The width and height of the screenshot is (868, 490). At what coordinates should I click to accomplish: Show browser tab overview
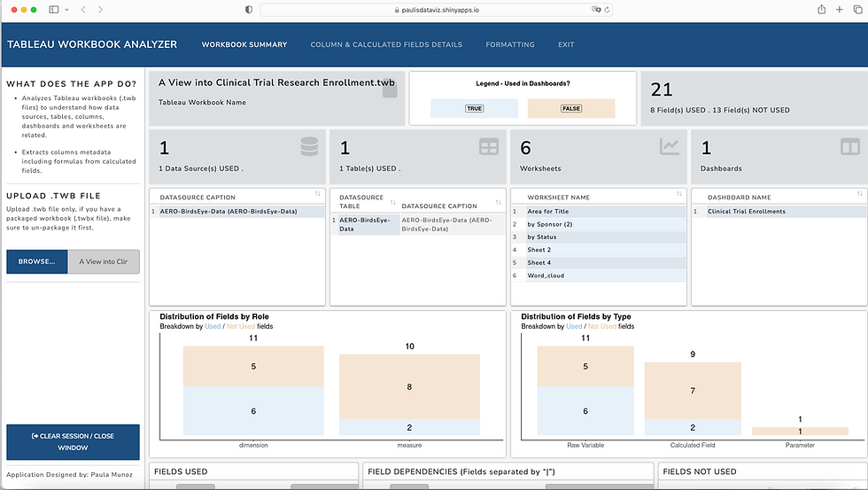coord(857,10)
